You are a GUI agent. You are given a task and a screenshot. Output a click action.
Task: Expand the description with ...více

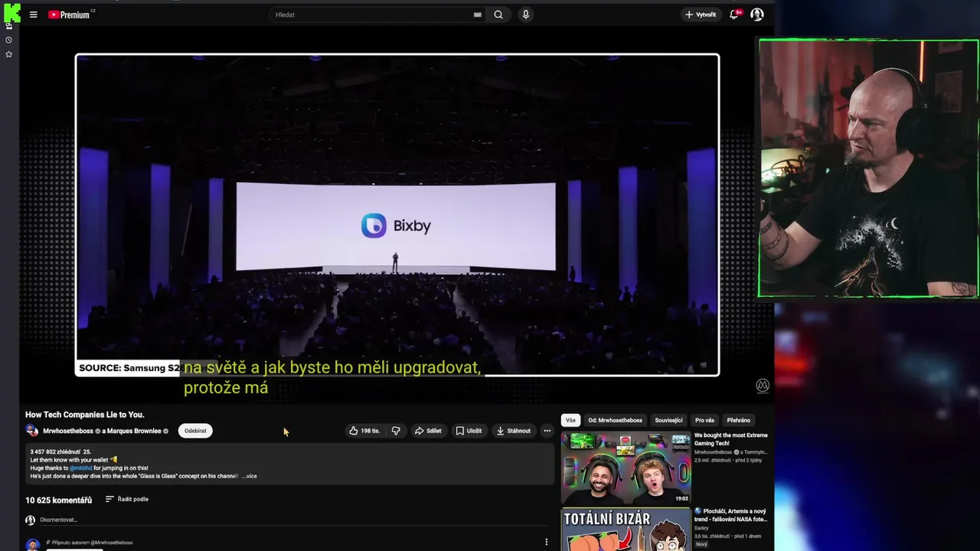(250, 476)
